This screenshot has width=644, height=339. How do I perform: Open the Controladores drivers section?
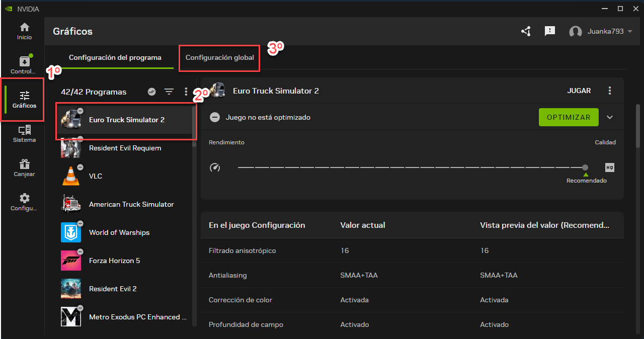[x=24, y=65]
